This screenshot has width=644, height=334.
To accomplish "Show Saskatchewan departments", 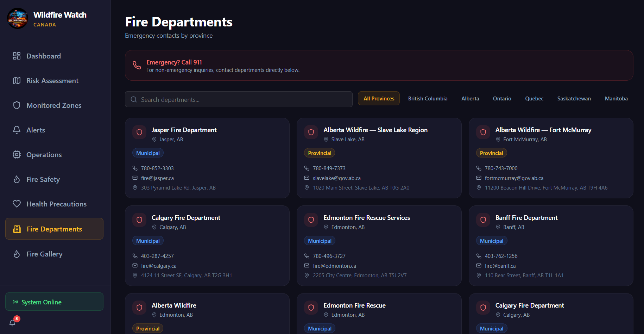I will pos(574,99).
